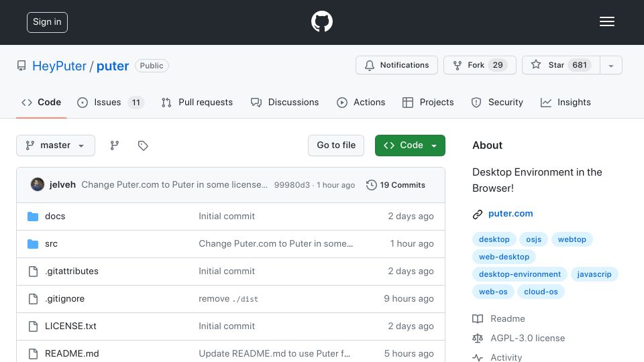Screen dimensions: 644x362
Task: Click the src folder icon
Action: coord(33,244)
